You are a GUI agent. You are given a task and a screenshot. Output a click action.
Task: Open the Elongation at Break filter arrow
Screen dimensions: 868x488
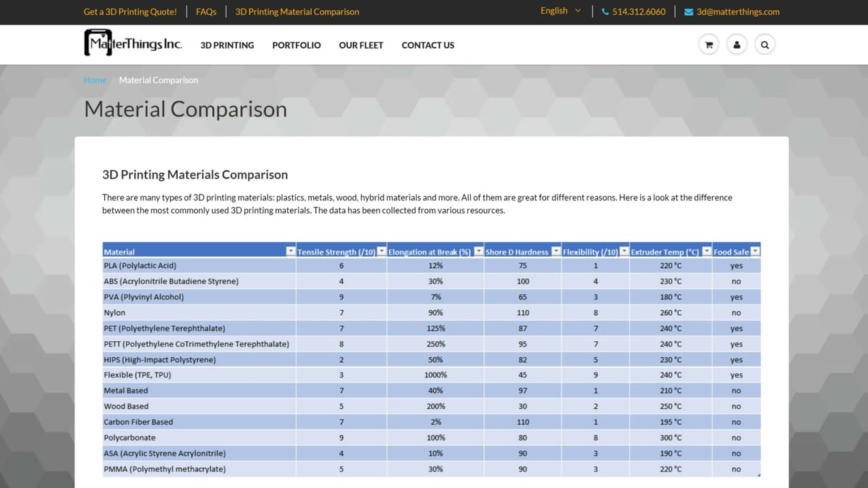click(479, 251)
